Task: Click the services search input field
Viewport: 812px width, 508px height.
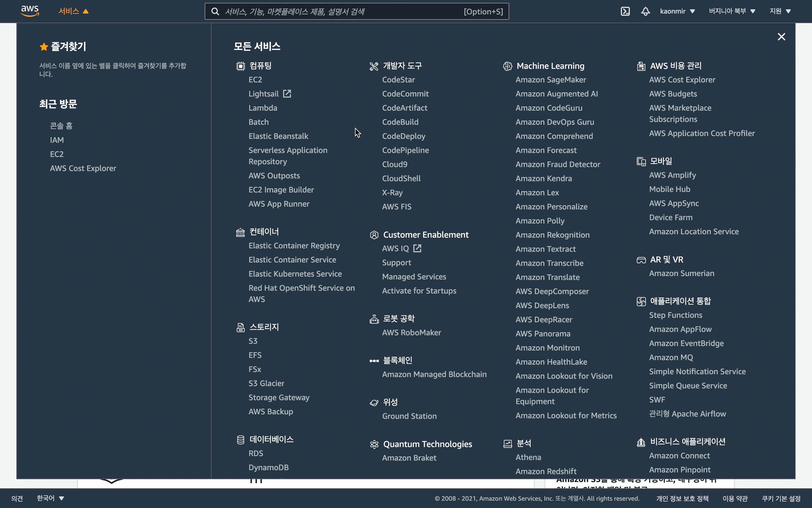Action: coord(357,11)
